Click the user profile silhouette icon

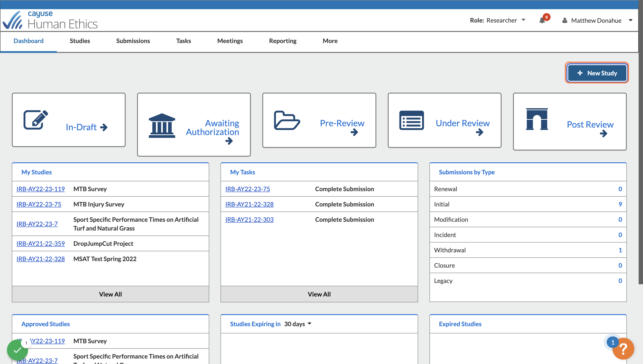pos(565,21)
